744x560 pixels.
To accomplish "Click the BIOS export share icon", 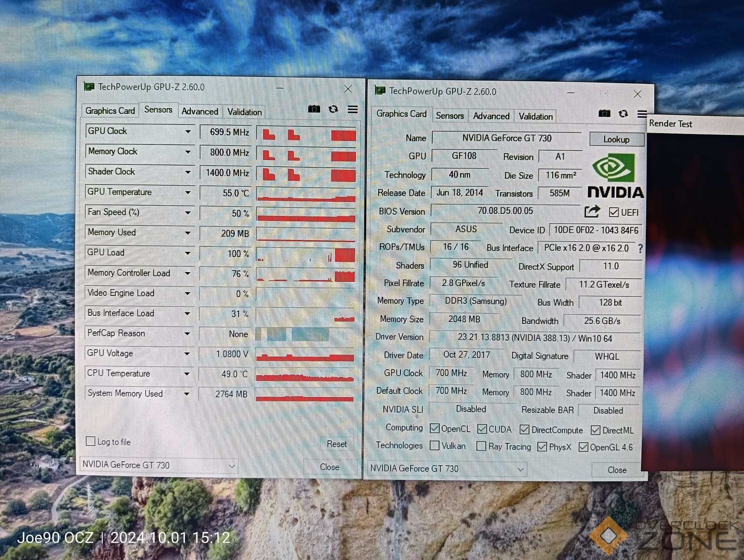I will coord(592,212).
